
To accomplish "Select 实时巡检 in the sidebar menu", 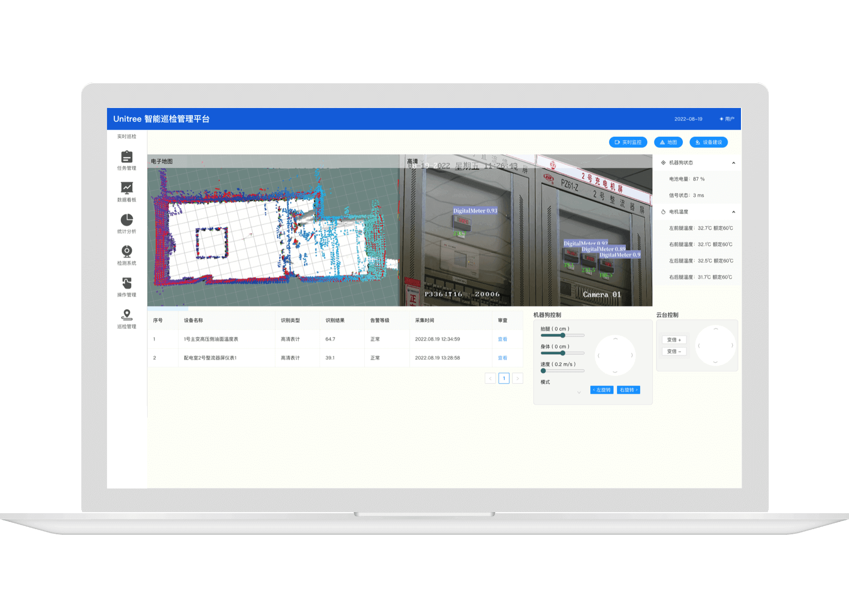I will point(127,137).
